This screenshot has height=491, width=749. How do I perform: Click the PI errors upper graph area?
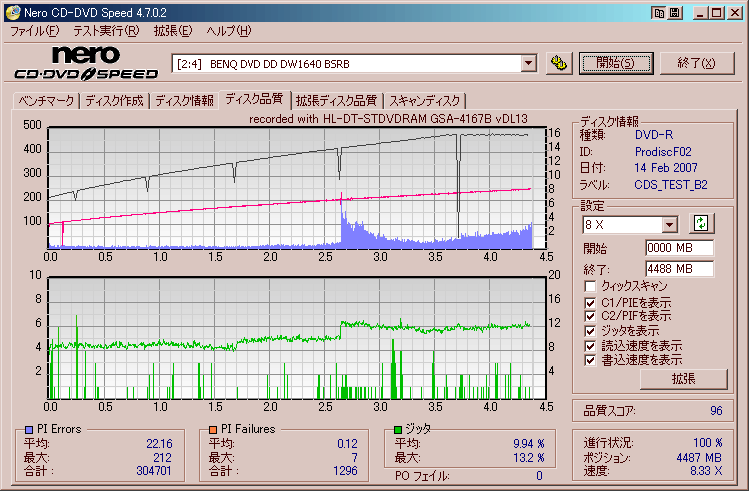[x=297, y=188]
